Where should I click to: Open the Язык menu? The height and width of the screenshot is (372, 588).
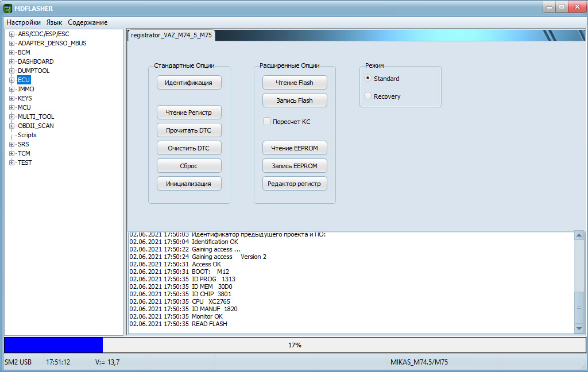(x=54, y=22)
